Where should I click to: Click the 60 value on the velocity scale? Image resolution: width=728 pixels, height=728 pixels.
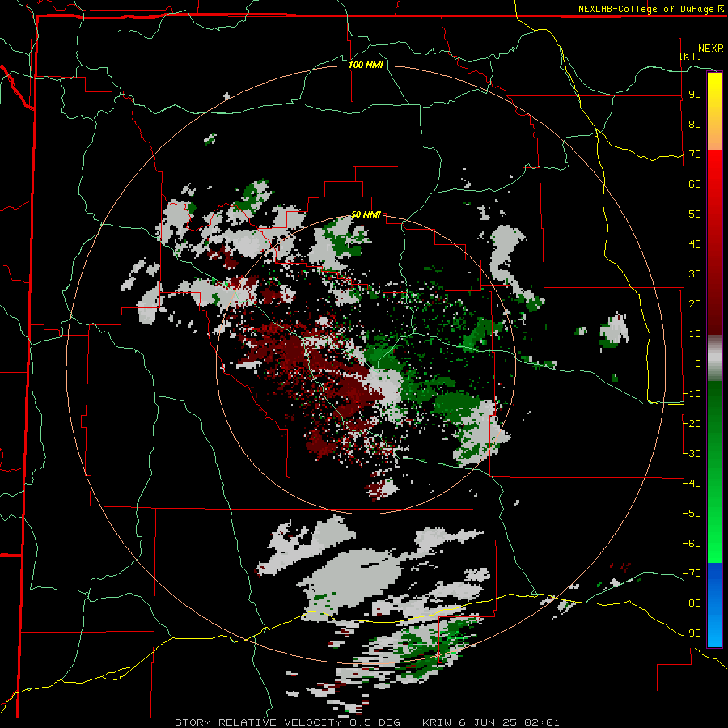point(695,184)
